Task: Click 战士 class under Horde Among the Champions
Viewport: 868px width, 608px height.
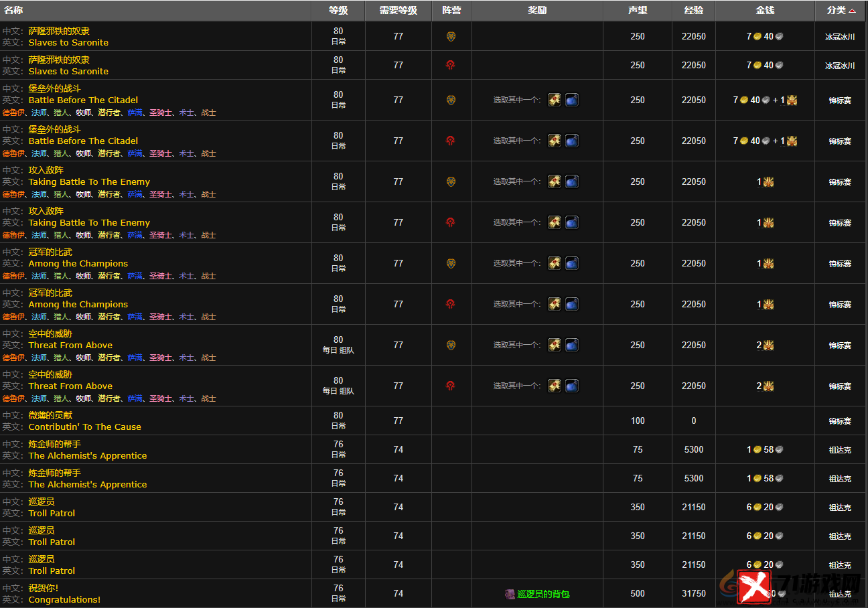Action: pos(209,317)
